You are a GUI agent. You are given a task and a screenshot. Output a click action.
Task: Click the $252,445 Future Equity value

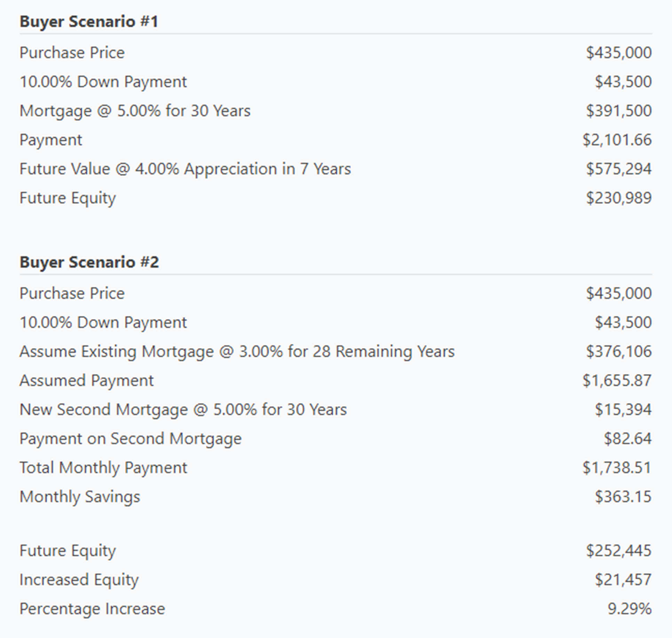(618, 551)
